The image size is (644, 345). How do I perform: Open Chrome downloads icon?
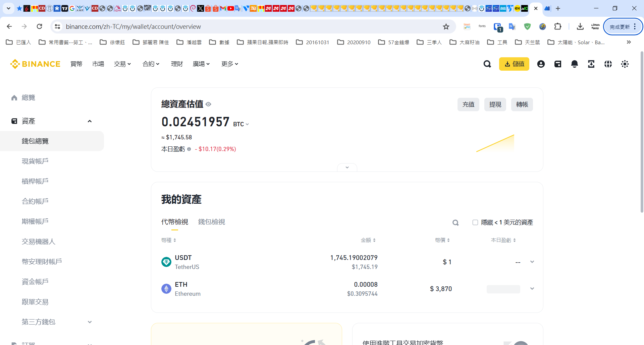pyautogui.click(x=580, y=26)
